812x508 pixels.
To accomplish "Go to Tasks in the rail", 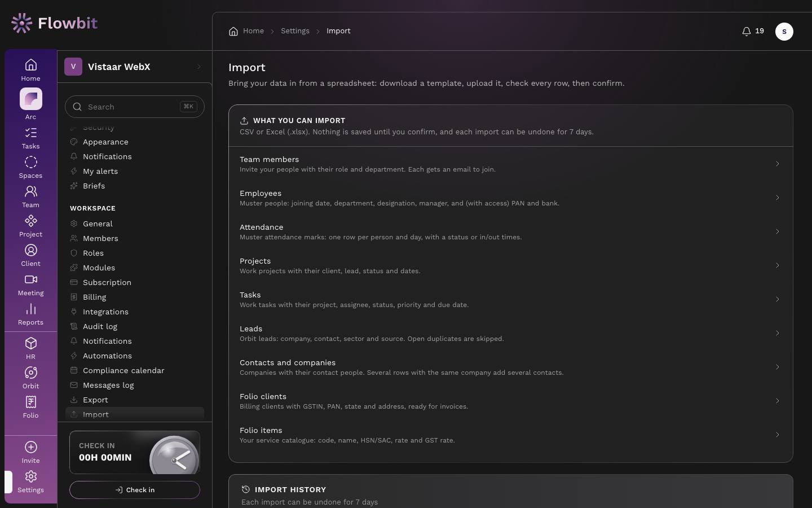I will [x=30, y=138].
